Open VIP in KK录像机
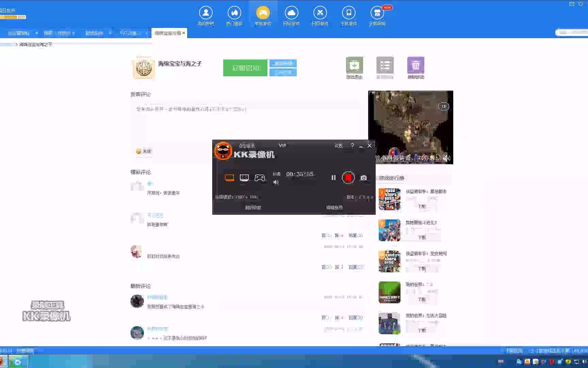 [282, 145]
